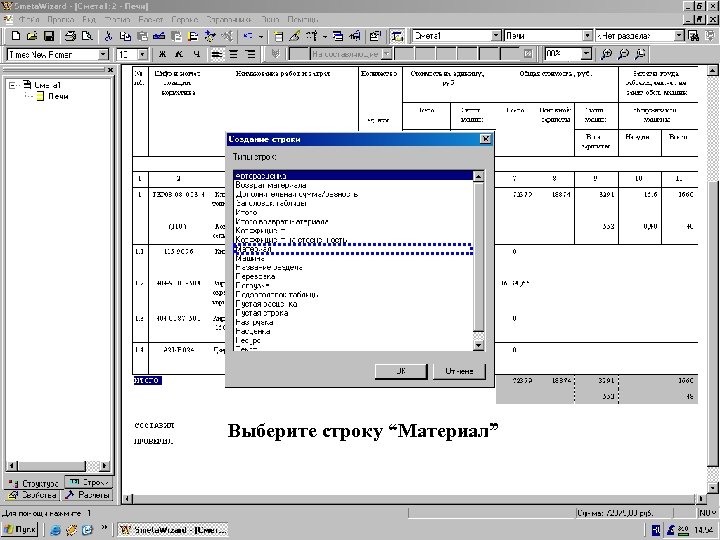Click the zoom in magnifier icon
This screenshot has width=720, height=540.
607,55
